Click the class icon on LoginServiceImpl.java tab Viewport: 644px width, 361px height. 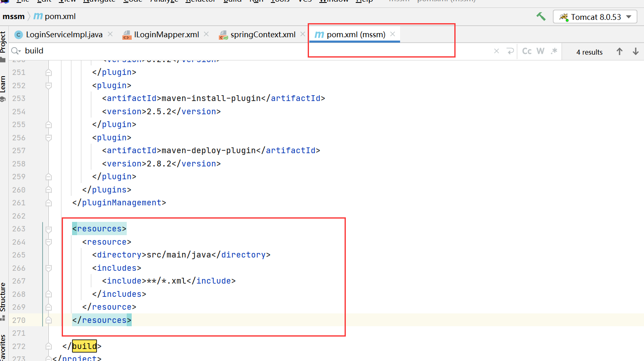coord(18,35)
